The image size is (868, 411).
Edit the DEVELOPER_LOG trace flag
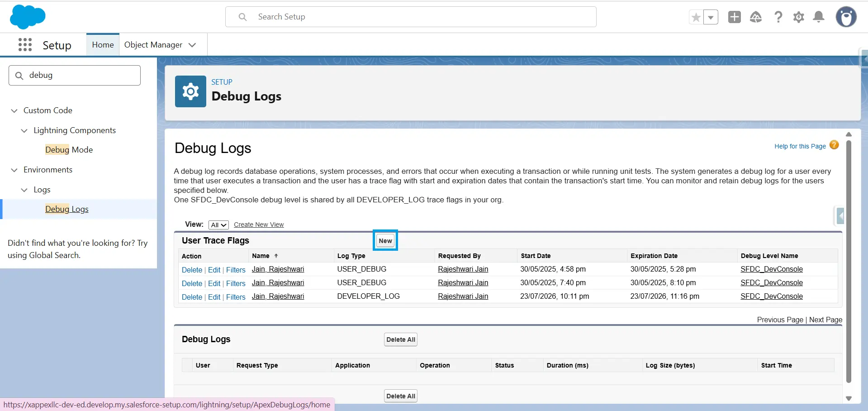[x=214, y=297]
